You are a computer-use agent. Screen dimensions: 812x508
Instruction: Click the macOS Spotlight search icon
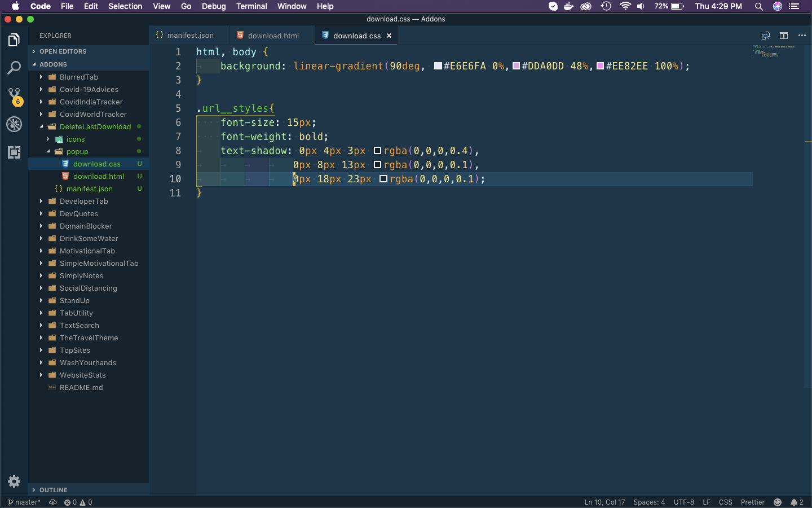759,6
